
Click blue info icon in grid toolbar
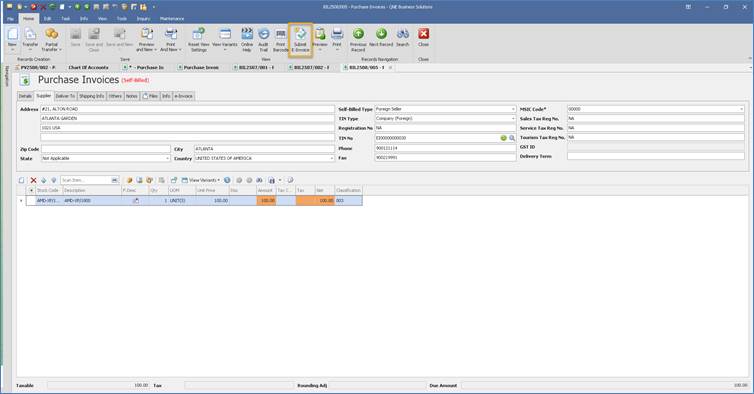coord(227,180)
